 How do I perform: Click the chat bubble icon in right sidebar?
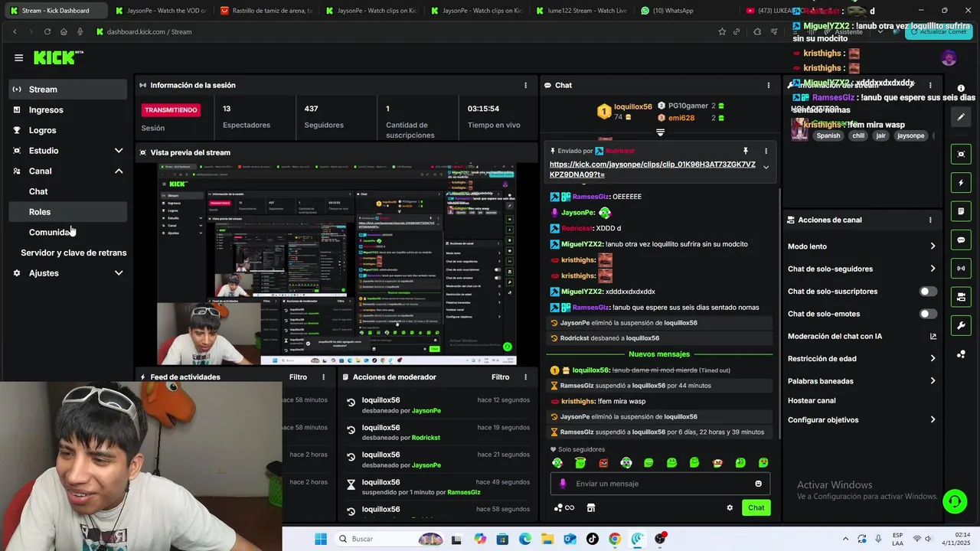(961, 240)
